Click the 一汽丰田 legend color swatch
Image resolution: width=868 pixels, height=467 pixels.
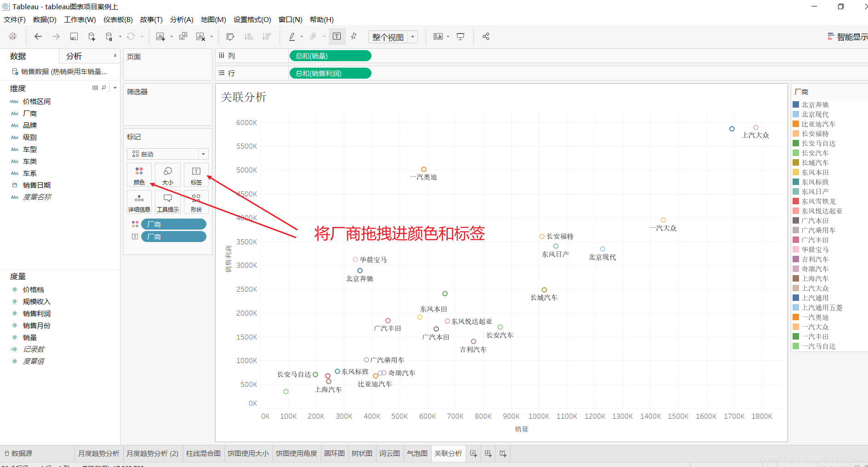(x=796, y=336)
